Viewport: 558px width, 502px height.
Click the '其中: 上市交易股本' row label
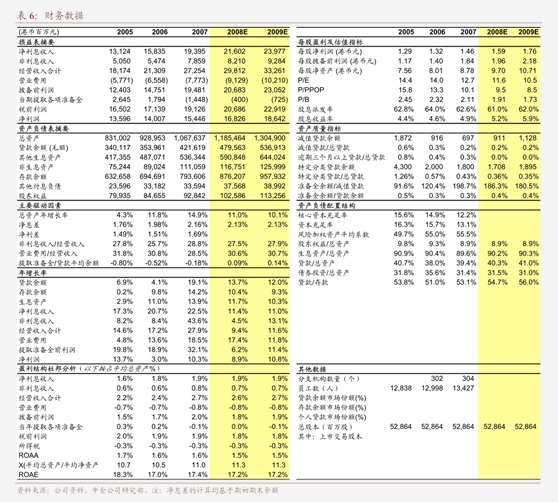pos(330,437)
